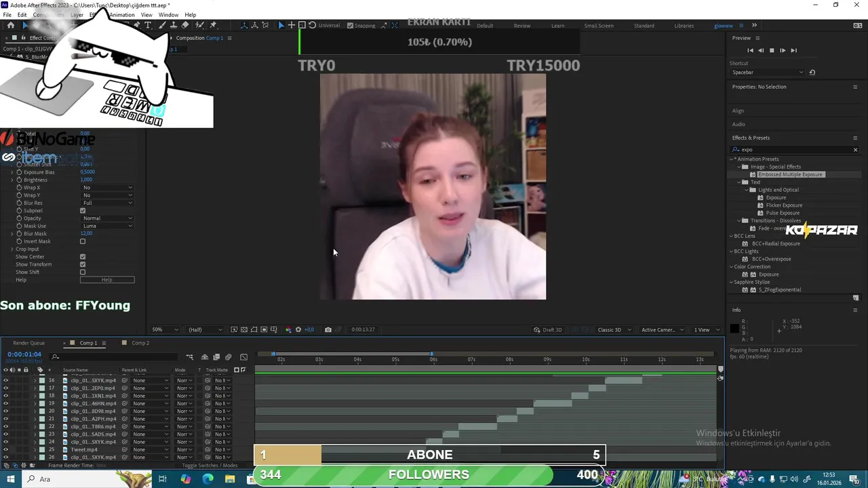868x488 pixels.
Task: Toggle the shy layers switch in timeline
Action: [x=205, y=357]
